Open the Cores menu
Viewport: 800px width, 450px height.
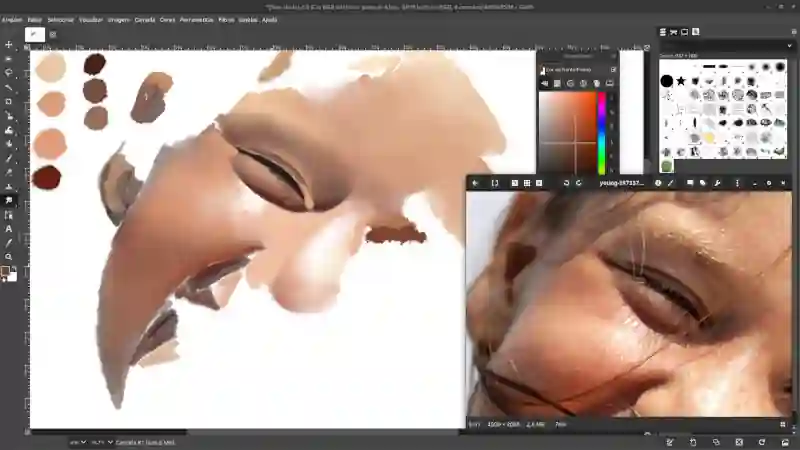[x=167, y=20]
